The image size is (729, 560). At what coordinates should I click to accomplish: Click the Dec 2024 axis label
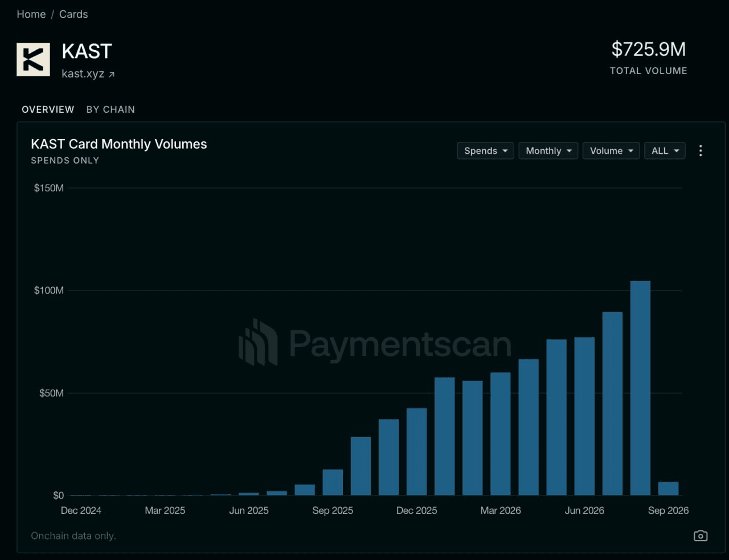[81, 510]
